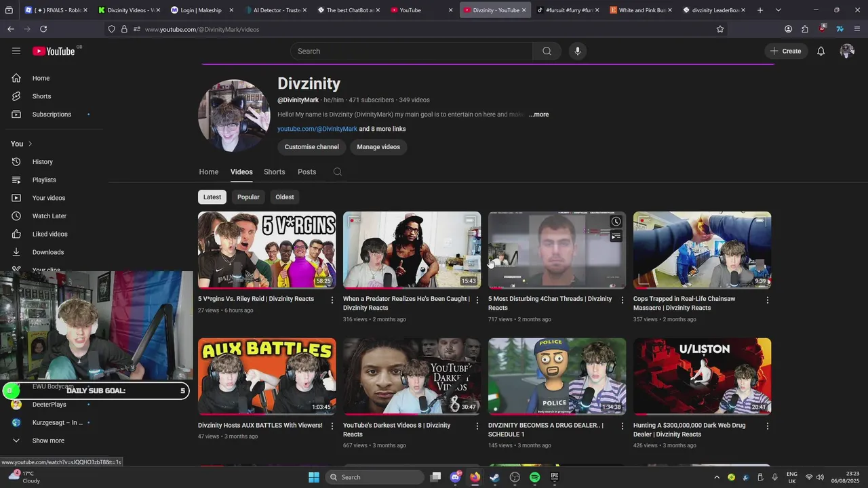Click the search magnifier button
Viewport: 868px width, 488px height.
coord(547,51)
